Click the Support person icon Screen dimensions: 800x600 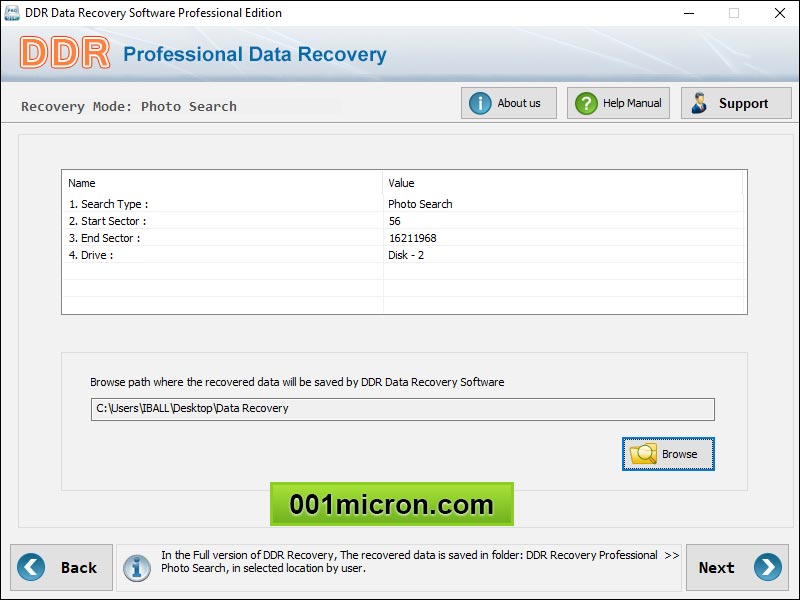click(699, 103)
